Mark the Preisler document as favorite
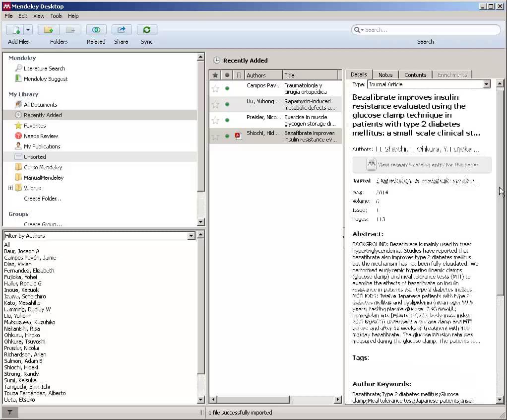 (215, 120)
